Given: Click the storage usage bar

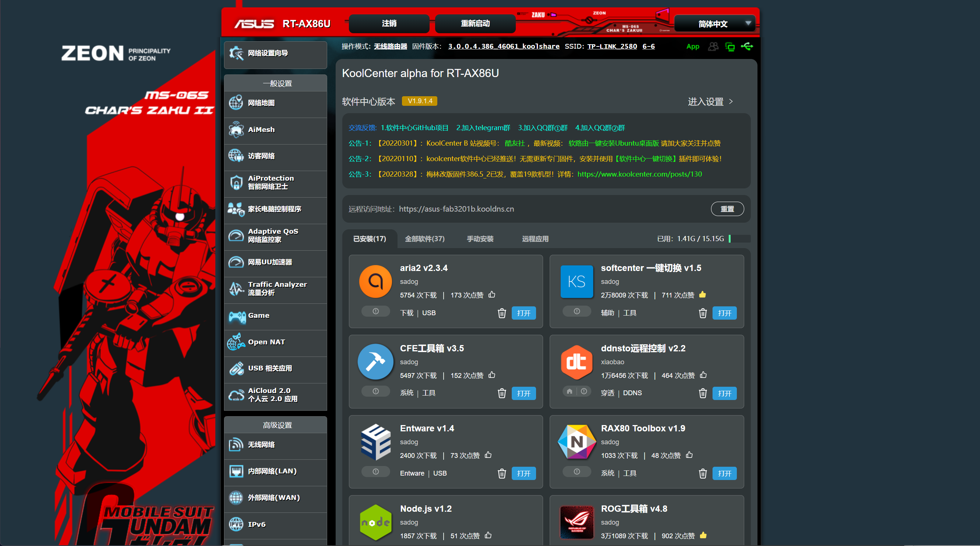Looking at the screenshot, I should click(x=739, y=239).
